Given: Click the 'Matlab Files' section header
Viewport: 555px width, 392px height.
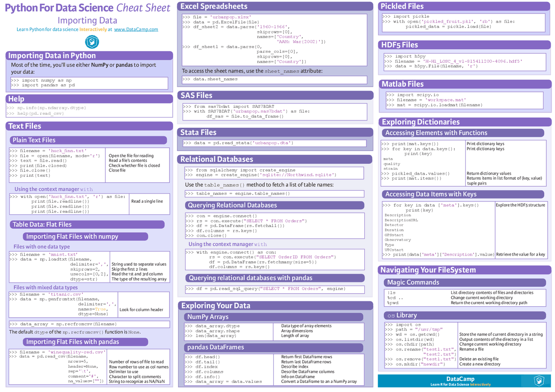Looking at the screenshot, I should [x=465, y=84].
